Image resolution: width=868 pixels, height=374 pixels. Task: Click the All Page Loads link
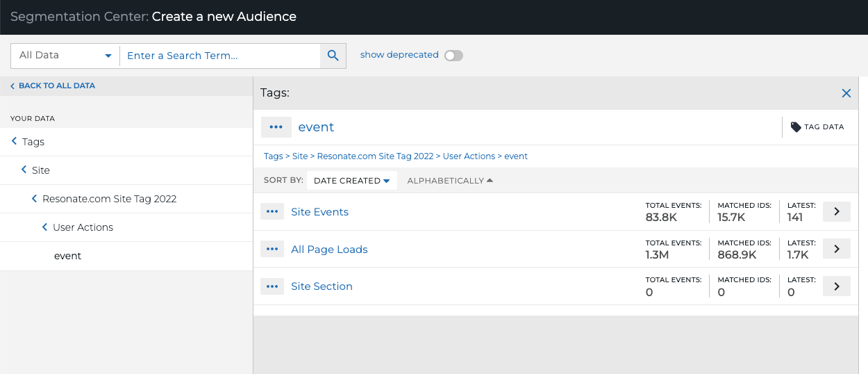pyautogui.click(x=329, y=250)
